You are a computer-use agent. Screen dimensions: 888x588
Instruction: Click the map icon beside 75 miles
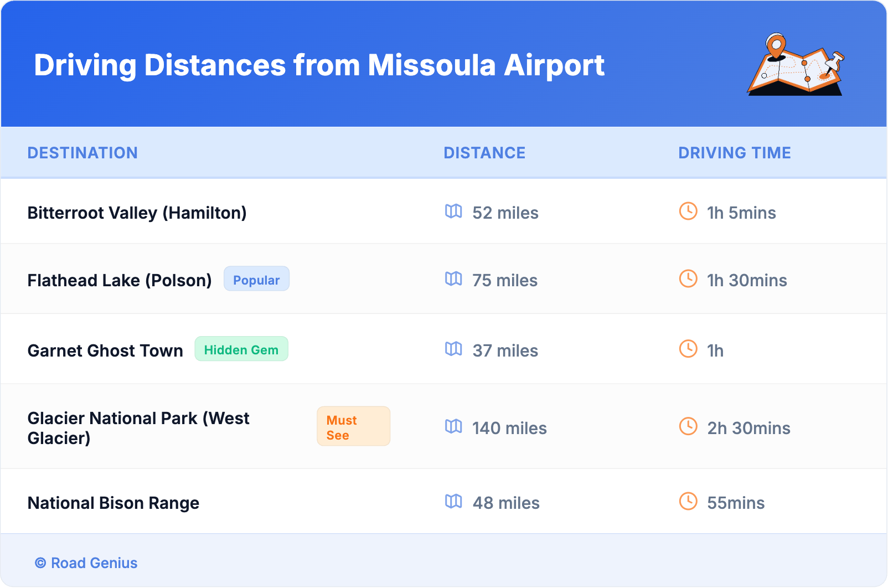coord(453,279)
